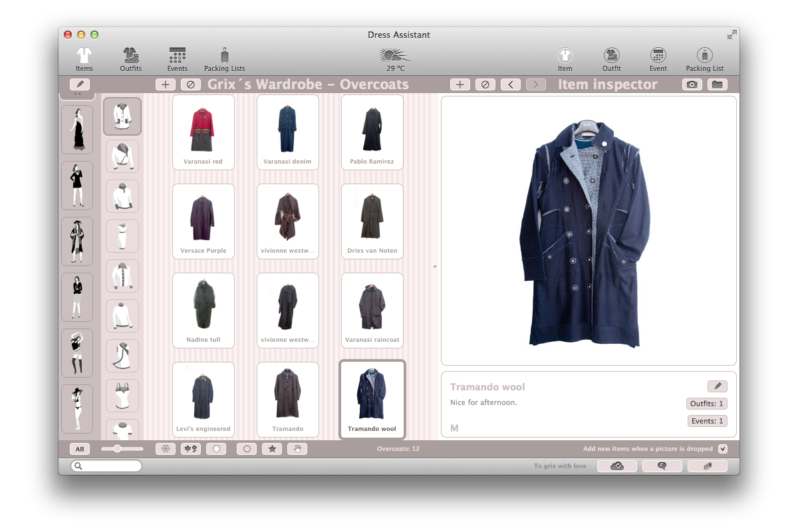Click the size label M in inspector
Image resolution: width=798 pixels, height=532 pixels.
tap(455, 428)
